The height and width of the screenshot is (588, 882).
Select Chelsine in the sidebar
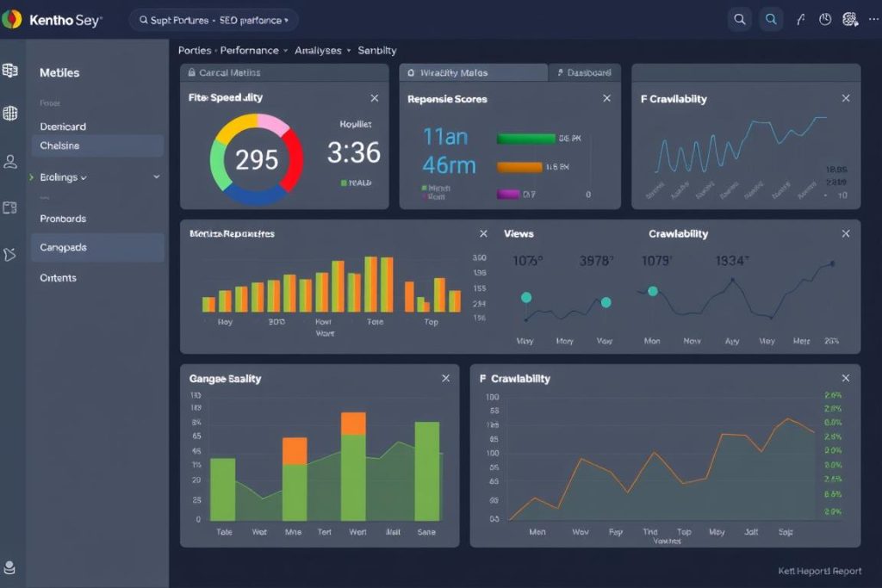[x=96, y=145]
